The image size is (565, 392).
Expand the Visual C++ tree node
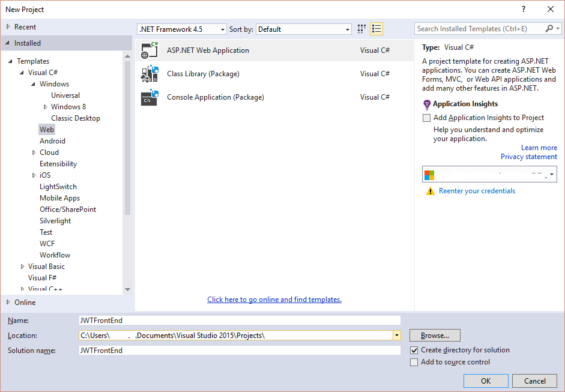(22, 289)
